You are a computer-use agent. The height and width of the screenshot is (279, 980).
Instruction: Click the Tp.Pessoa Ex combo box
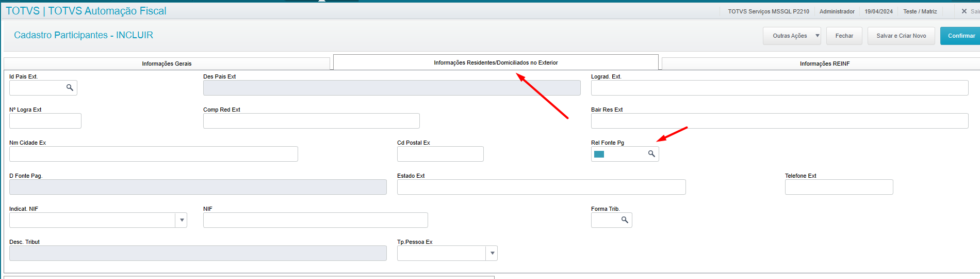tap(447, 253)
